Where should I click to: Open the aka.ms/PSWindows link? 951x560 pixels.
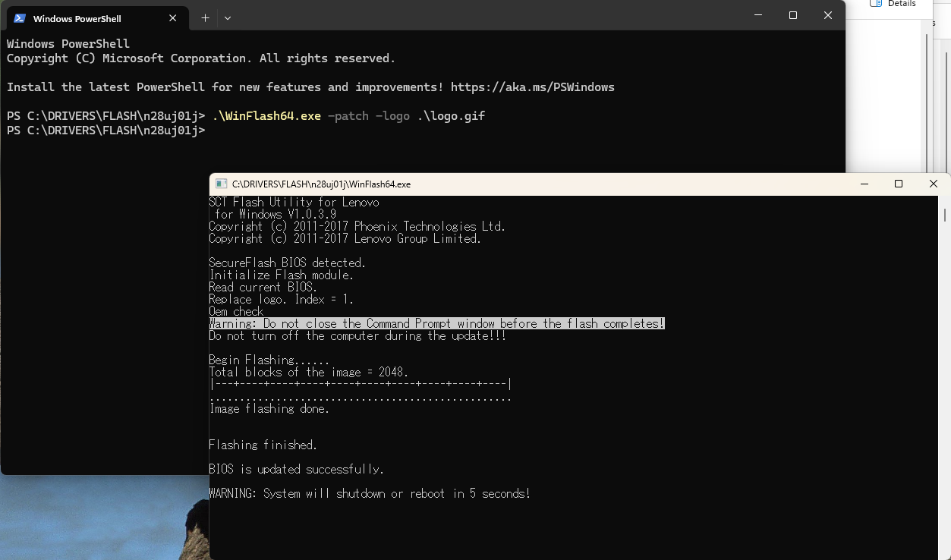tap(532, 87)
